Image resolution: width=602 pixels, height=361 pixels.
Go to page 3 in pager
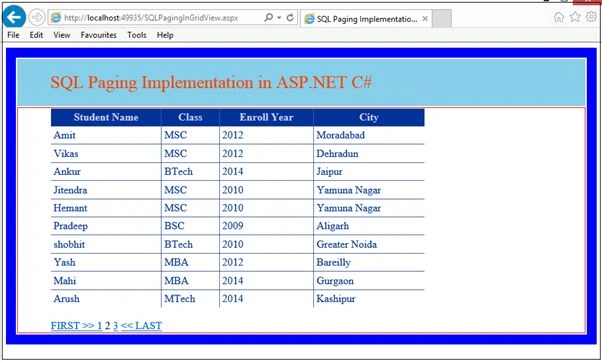click(x=116, y=326)
